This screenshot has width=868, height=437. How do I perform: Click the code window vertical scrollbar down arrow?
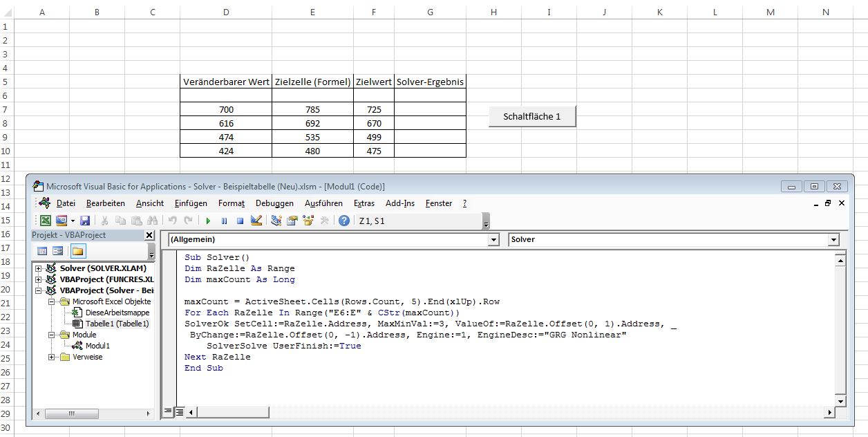pos(840,401)
